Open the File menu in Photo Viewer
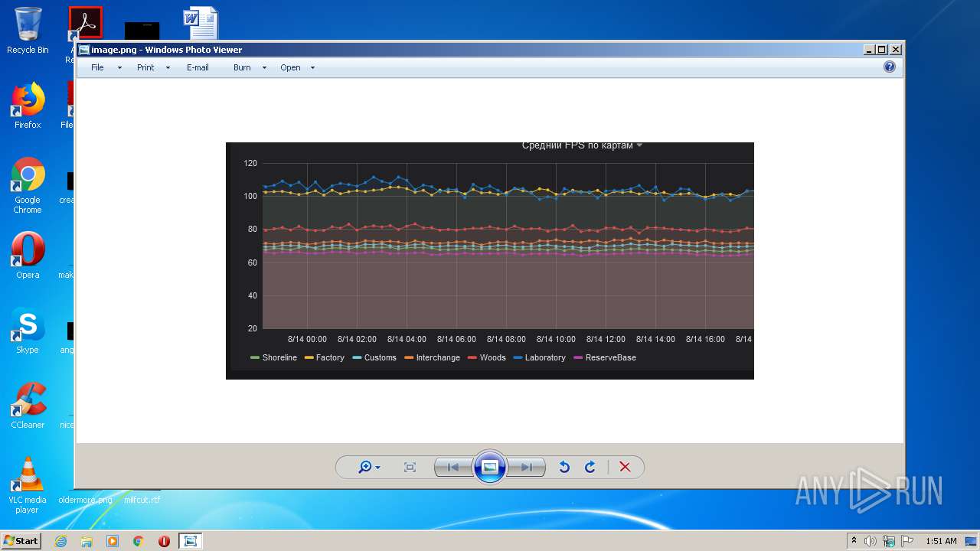The height and width of the screenshot is (551, 980). point(97,67)
